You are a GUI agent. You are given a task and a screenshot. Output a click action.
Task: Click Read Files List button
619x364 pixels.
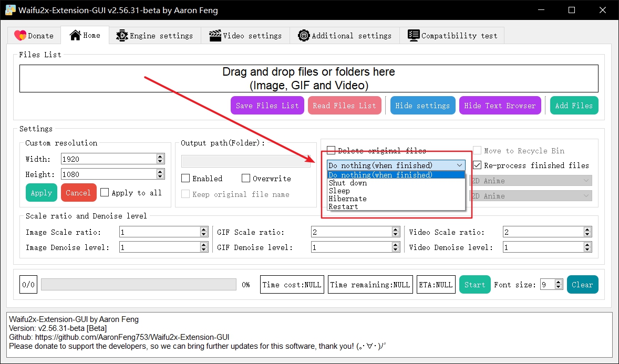tap(344, 106)
